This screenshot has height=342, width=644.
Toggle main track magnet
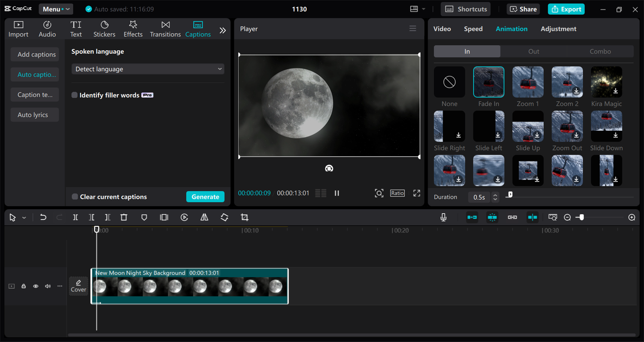pos(472,217)
